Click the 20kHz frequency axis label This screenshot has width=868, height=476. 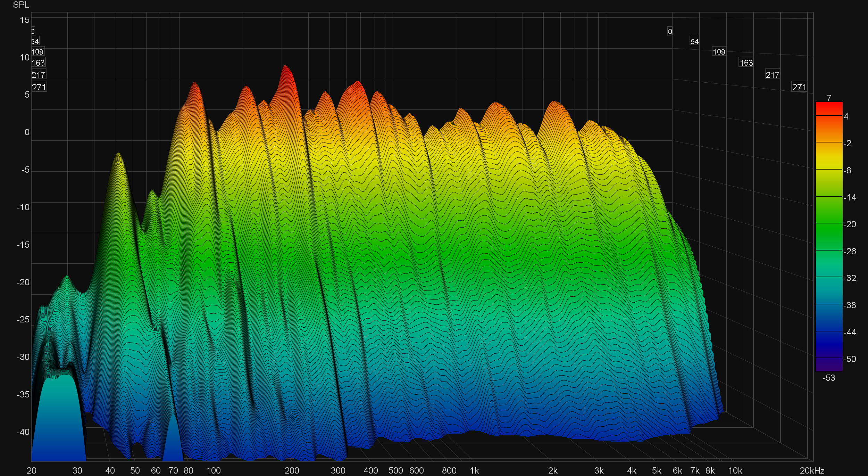(812, 470)
